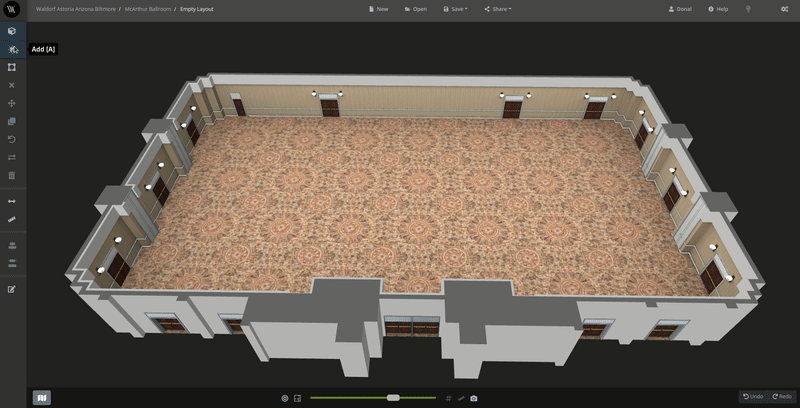Select the ruler measure tool in left toolbar
800x408 pixels.
point(12,220)
